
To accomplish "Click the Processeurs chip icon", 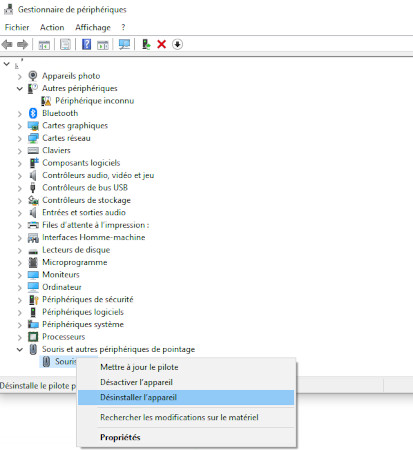I will [33, 337].
